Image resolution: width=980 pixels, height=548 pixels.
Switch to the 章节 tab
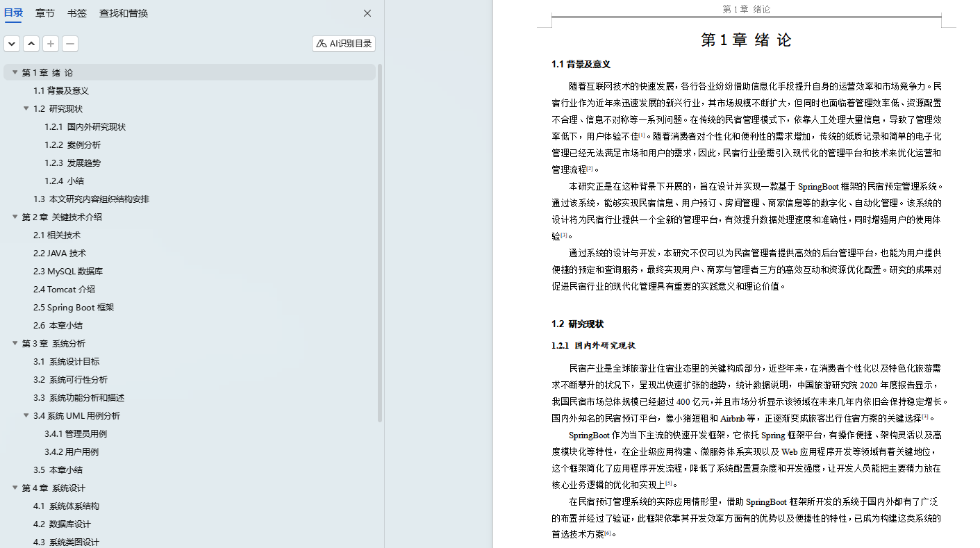click(45, 13)
